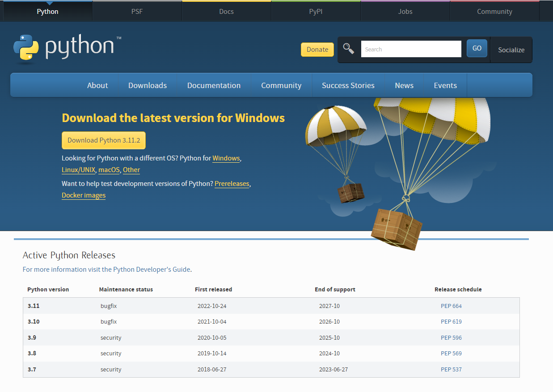Click the Download the latest version heading
Screen dimensions: 553x392
coord(173,118)
